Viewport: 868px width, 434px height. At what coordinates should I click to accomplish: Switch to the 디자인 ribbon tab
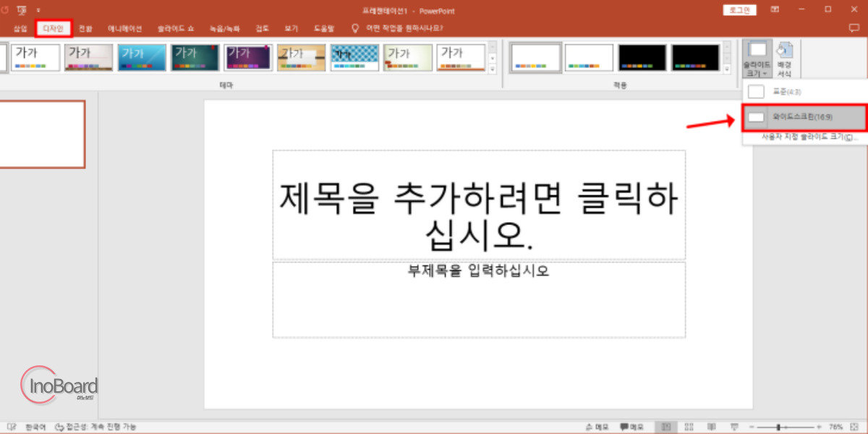pos(54,29)
